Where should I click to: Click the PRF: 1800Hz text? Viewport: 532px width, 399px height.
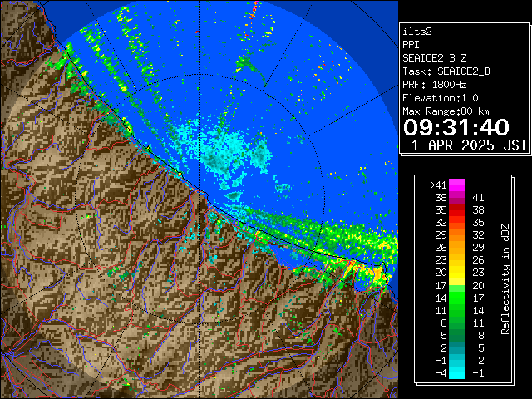(x=435, y=85)
